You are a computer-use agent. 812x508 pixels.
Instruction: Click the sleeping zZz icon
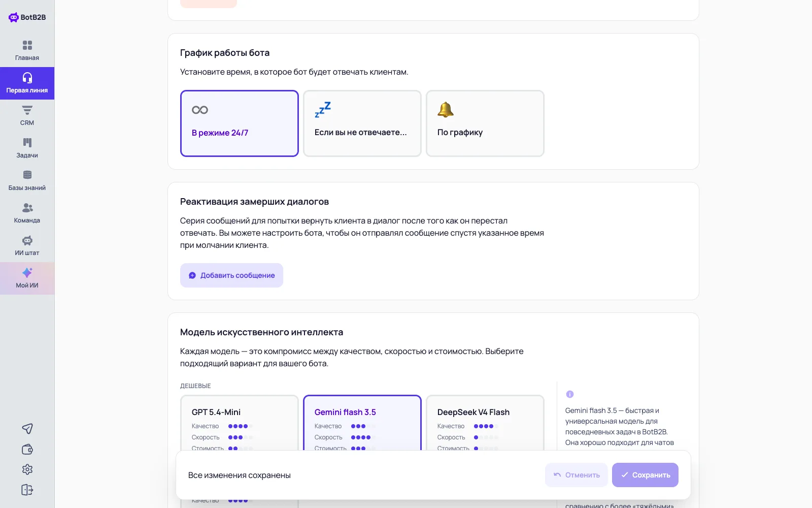tap(323, 109)
